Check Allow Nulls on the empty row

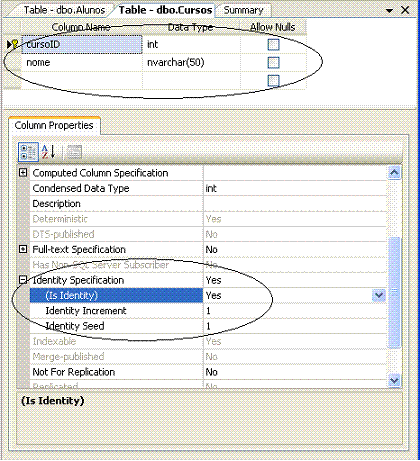tap(273, 81)
